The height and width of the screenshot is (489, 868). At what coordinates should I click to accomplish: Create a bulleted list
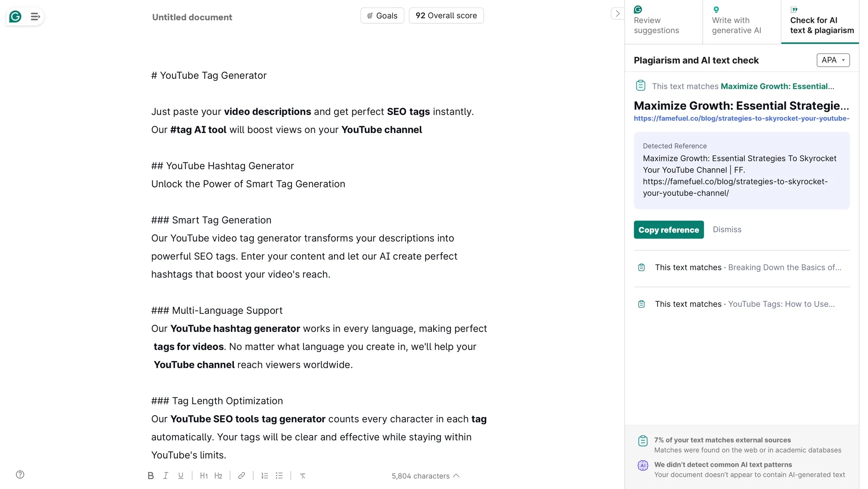[x=279, y=475]
